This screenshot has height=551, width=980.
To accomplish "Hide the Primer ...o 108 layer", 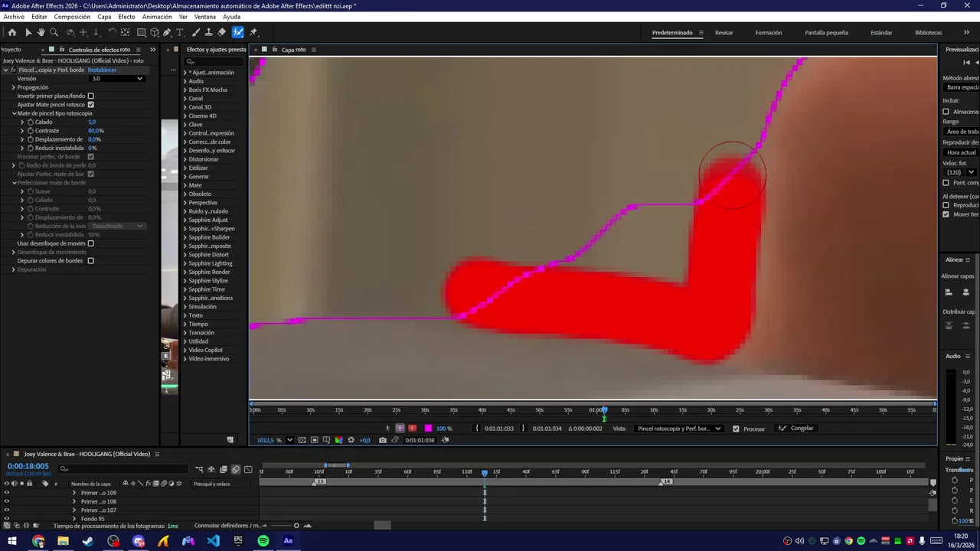I will 7,501.
